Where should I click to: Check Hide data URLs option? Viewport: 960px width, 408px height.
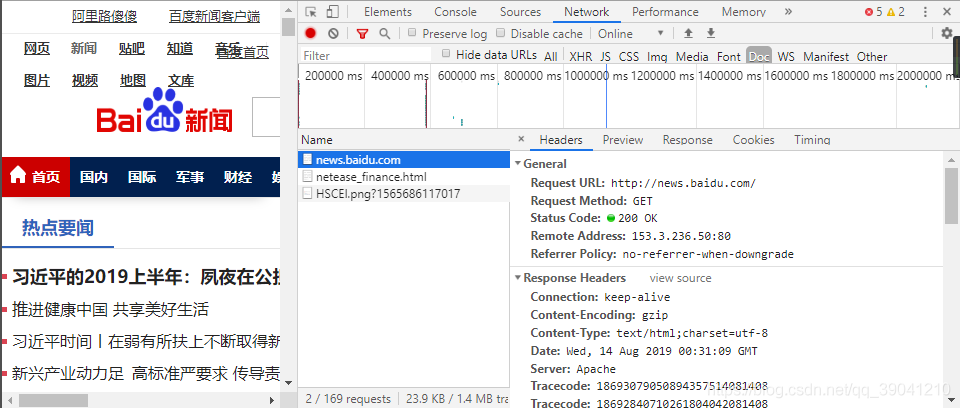pyautogui.click(x=446, y=53)
